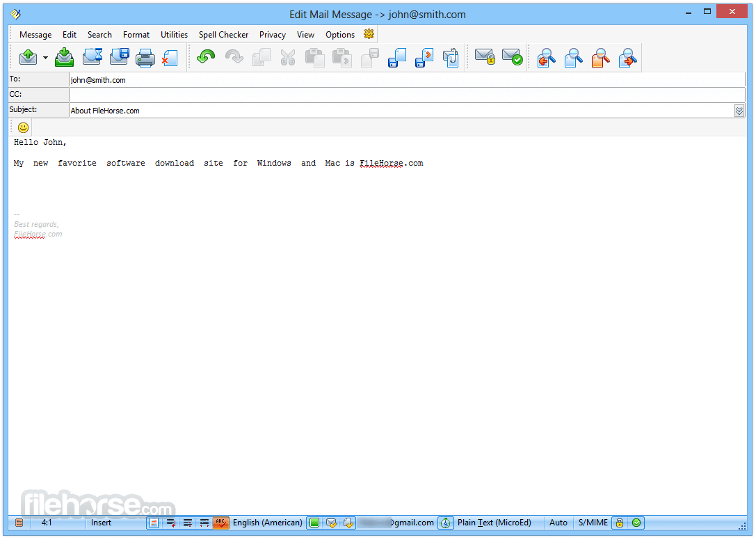Click the cursor position 4:1 indicator
This screenshot has width=756, height=540.
coord(47,523)
